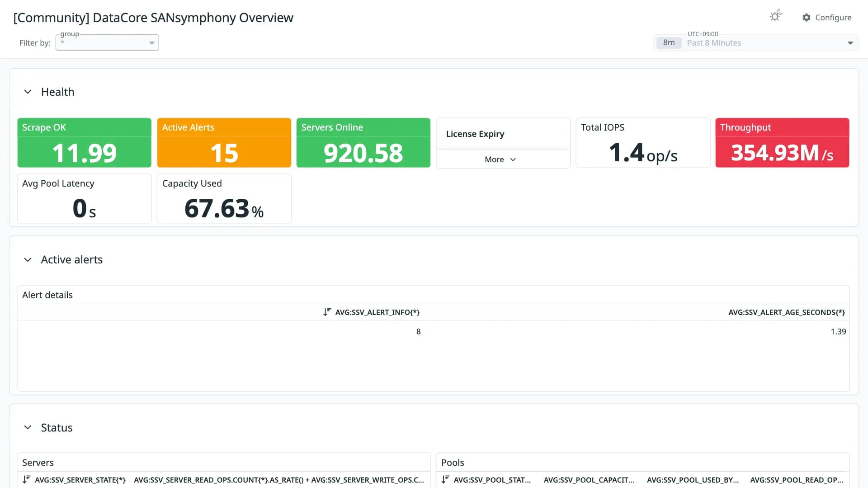Click the sort icon on AVG:SSV_ALERT_INFO column
868x488 pixels.
pyautogui.click(x=327, y=312)
